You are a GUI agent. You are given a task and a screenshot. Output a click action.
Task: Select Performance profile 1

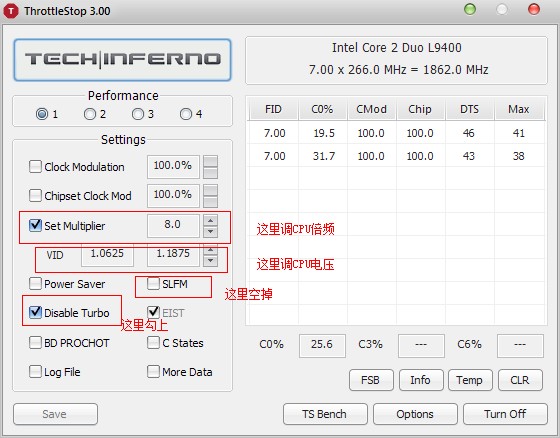(x=42, y=114)
